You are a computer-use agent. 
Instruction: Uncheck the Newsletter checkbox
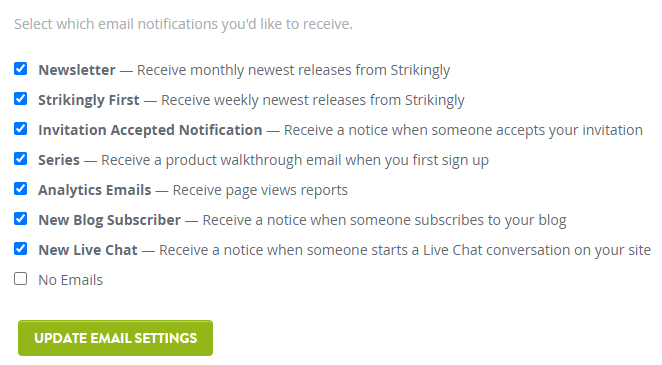[x=20, y=68]
